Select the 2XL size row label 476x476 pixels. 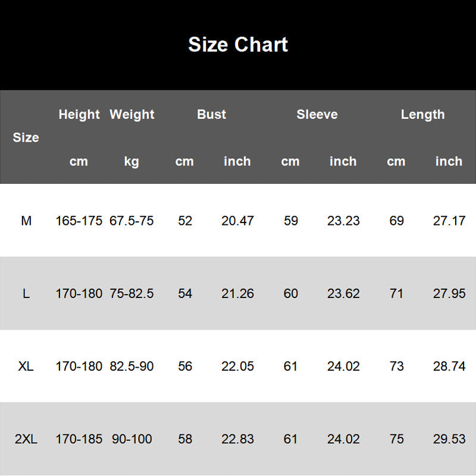point(26,439)
